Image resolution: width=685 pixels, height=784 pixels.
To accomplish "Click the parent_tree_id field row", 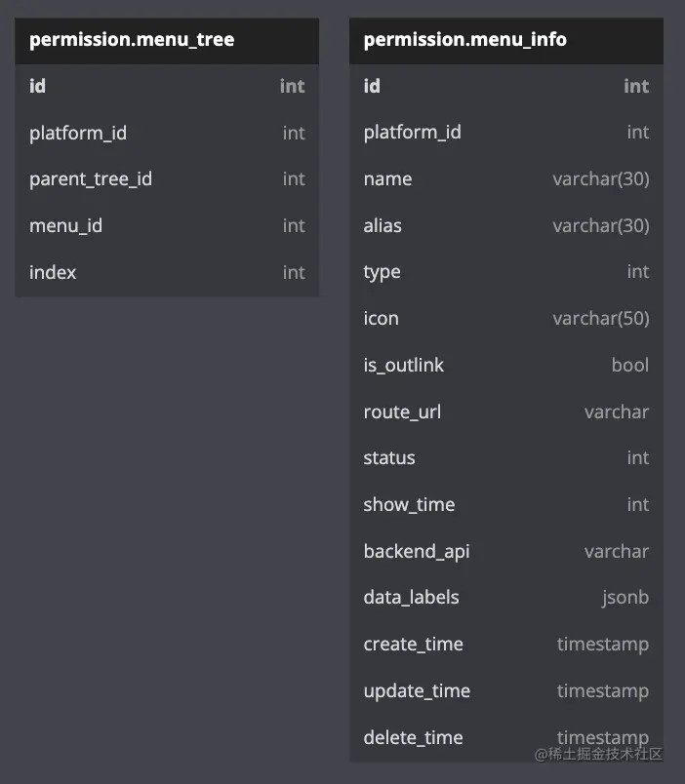I will [167, 179].
